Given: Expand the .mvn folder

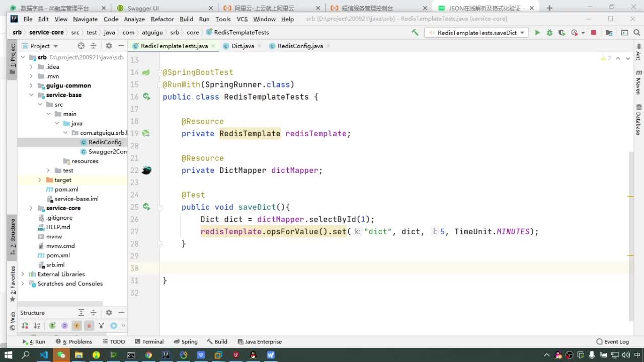Looking at the screenshot, I should coord(31,76).
